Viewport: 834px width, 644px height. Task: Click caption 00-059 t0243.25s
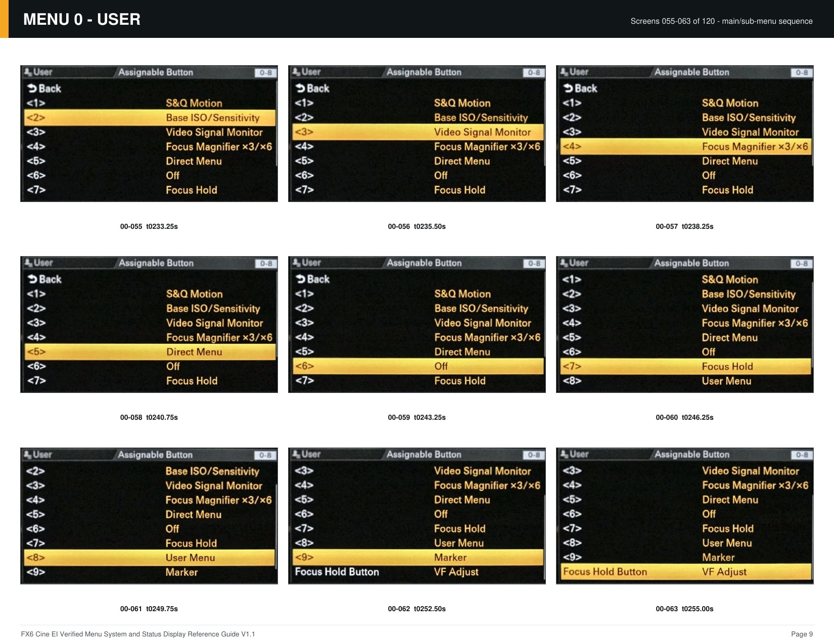pos(417,417)
